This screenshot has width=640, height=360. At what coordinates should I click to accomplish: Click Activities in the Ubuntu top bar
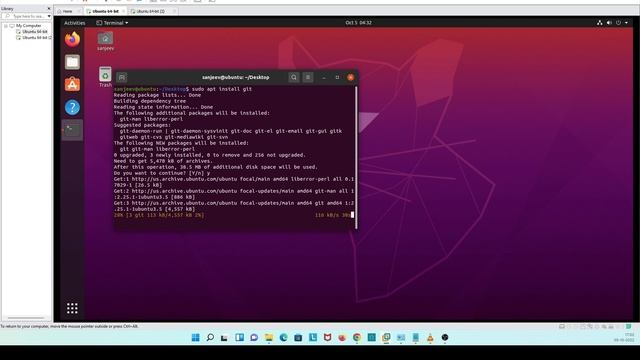click(75, 23)
